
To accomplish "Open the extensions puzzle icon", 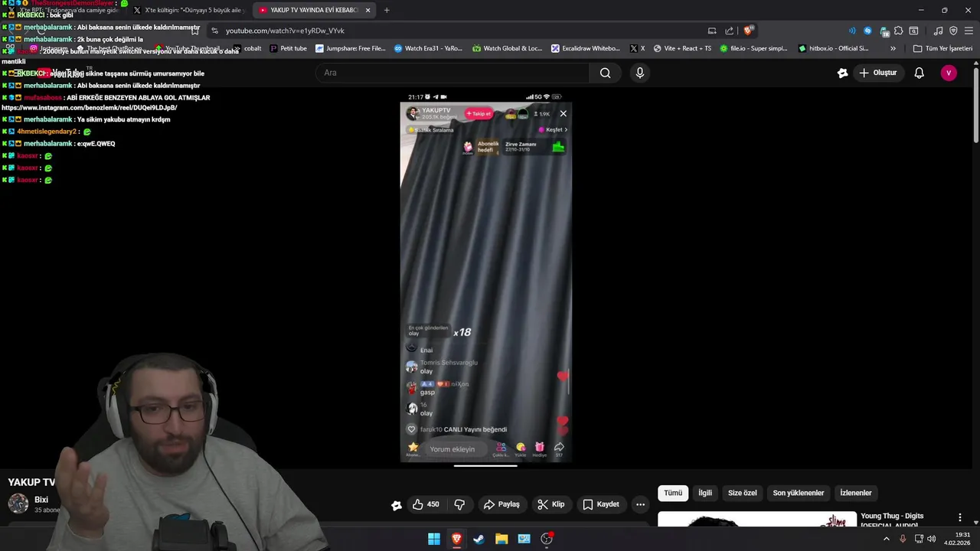I will (898, 31).
